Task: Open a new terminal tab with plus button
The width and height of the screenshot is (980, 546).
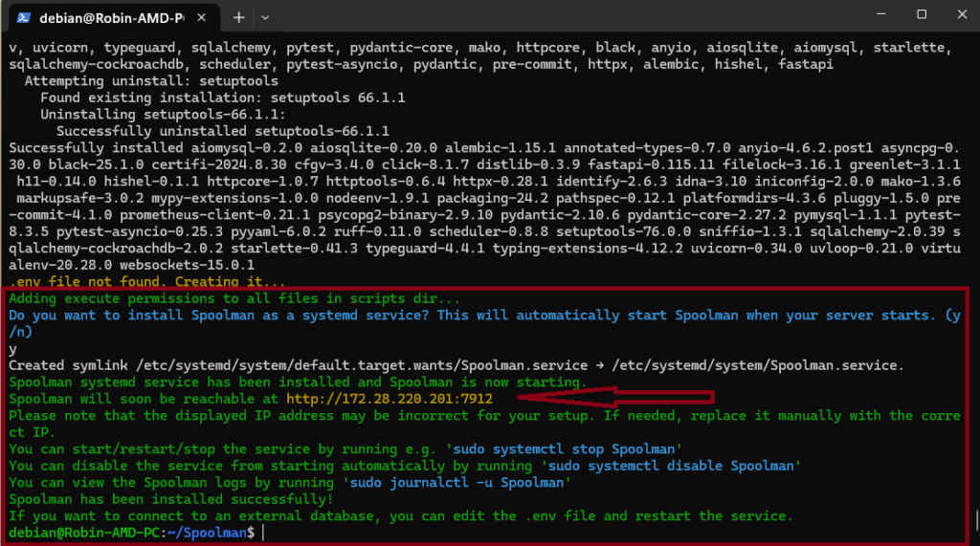Action: pyautogui.click(x=238, y=17)
